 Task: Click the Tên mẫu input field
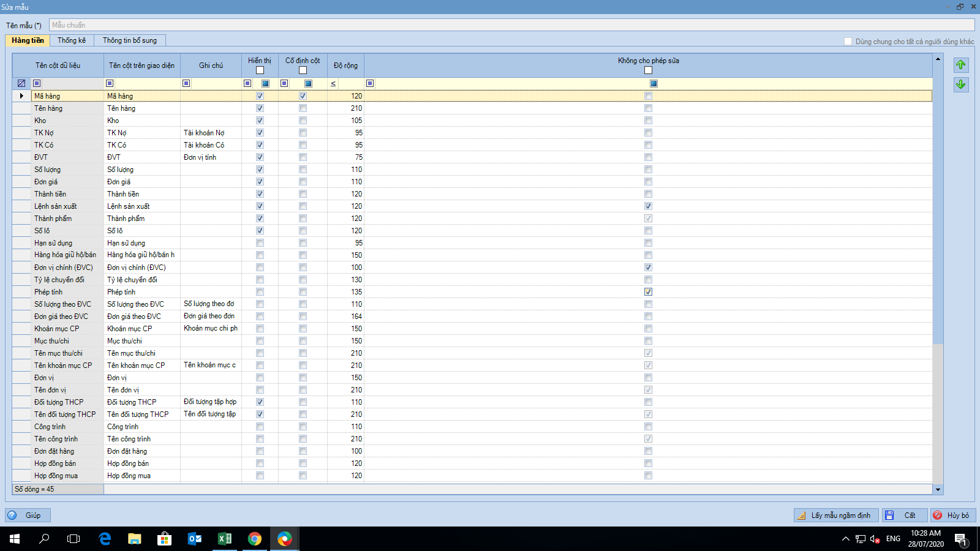click(511, 25)
